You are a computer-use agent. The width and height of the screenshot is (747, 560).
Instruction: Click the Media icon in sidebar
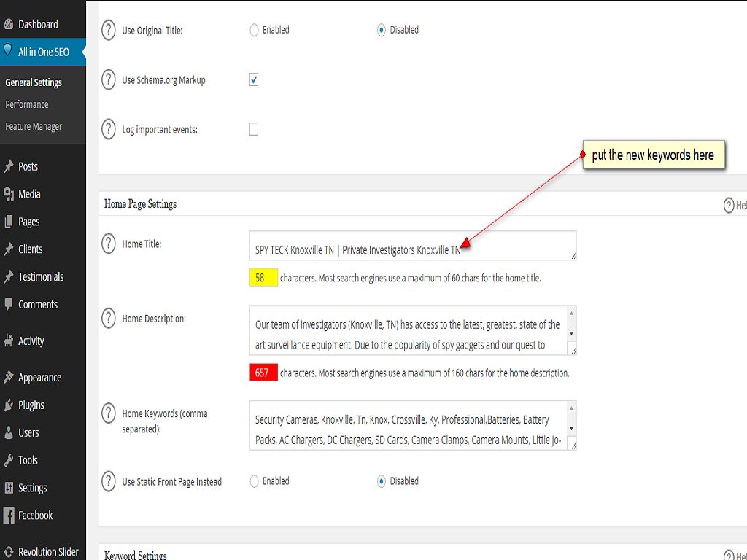coord(9,194)
